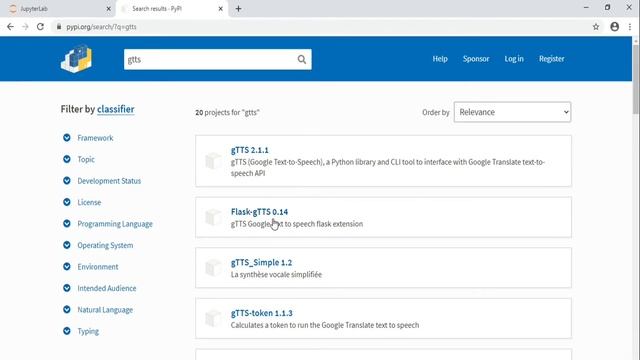
Task: Click the Flask-gTTS package icon
Action: tap(213, 217)
